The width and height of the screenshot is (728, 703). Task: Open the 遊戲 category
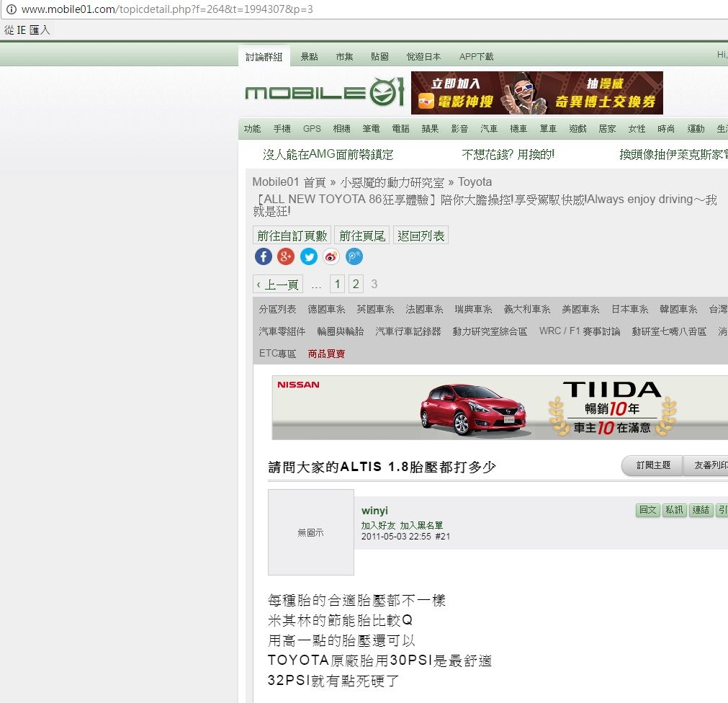(578, 129)
